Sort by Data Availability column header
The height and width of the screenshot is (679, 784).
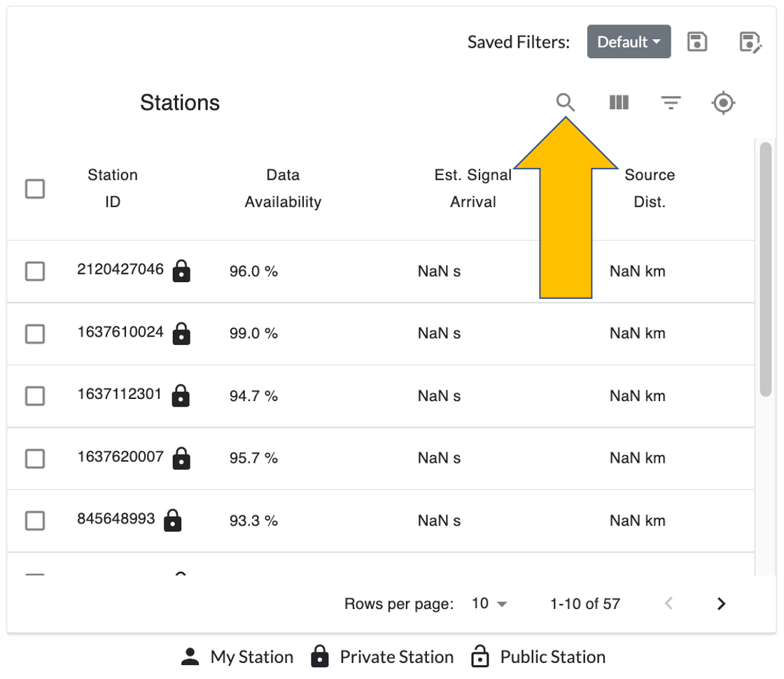pyautogui.click(x=283, y=188)
